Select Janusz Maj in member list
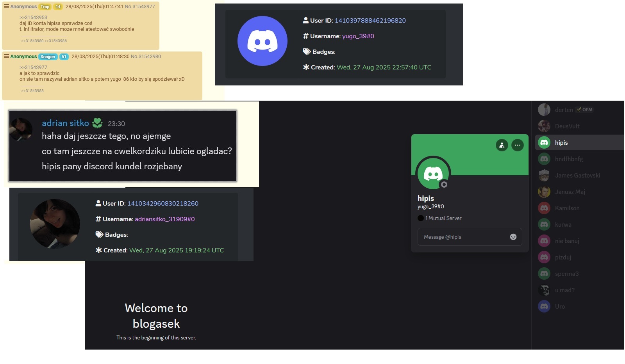 (x=570, y=192)
